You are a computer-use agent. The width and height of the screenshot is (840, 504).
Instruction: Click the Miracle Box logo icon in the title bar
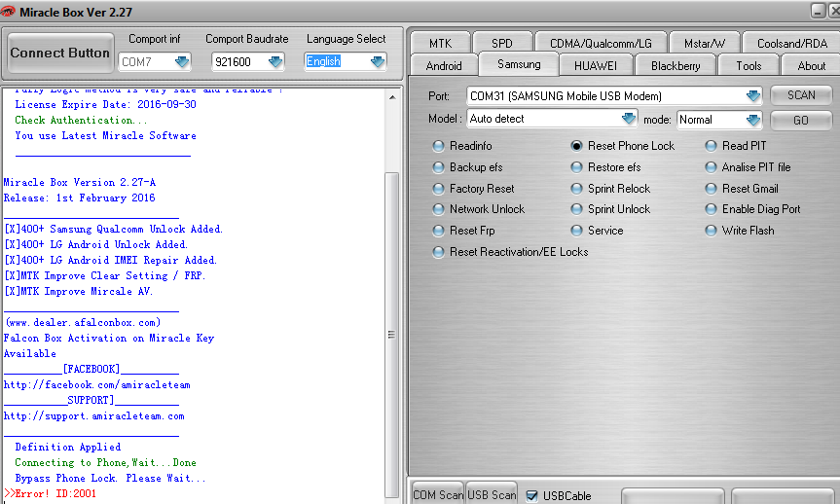(x=8, y=12)
